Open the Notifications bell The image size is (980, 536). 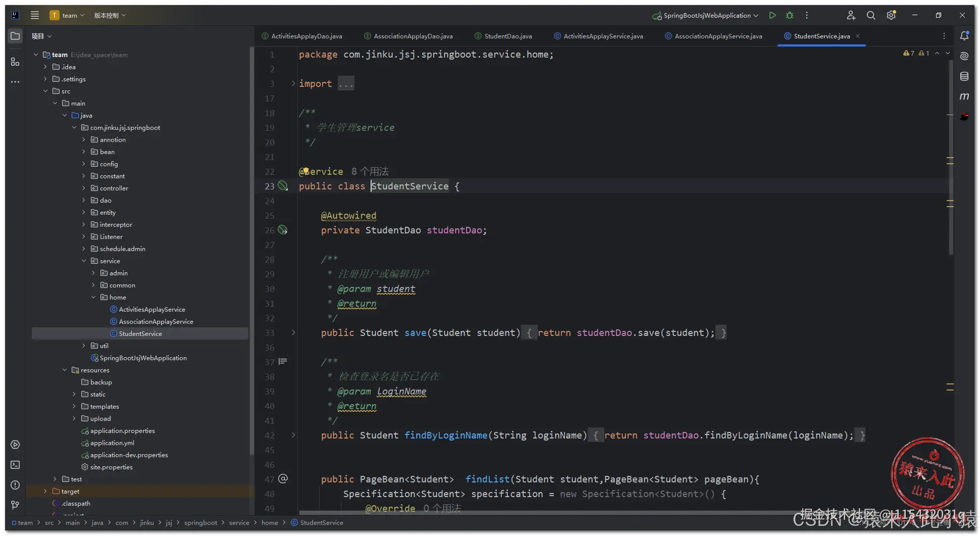tap(964, 36)
